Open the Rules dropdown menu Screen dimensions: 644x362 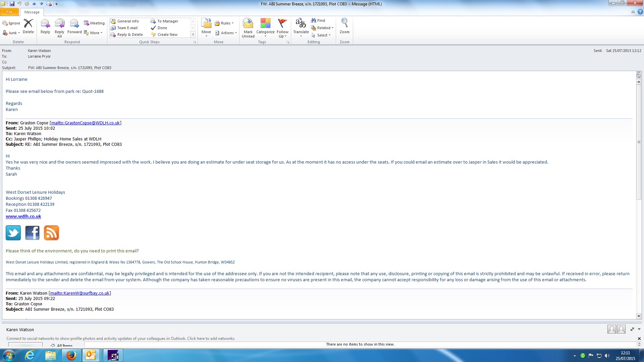coord(224,23)
